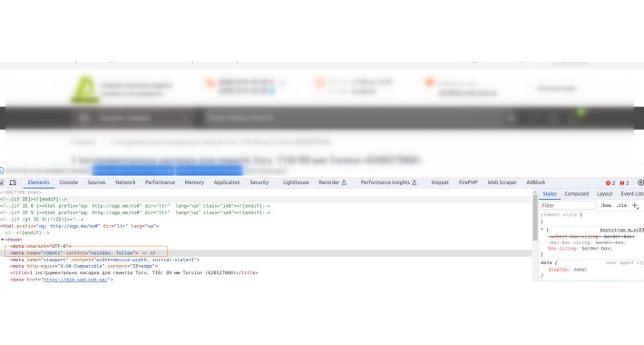This screenshot has width=644, height=345.
Task: Click the element.style rule
Action: [561, 215]
